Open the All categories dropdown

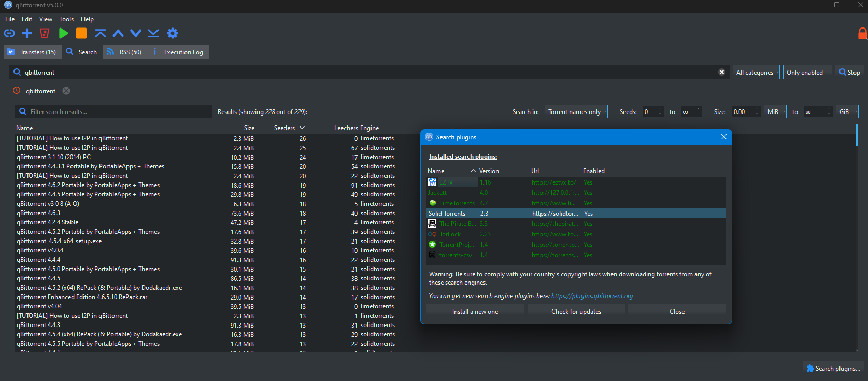[x=755, y=72]
